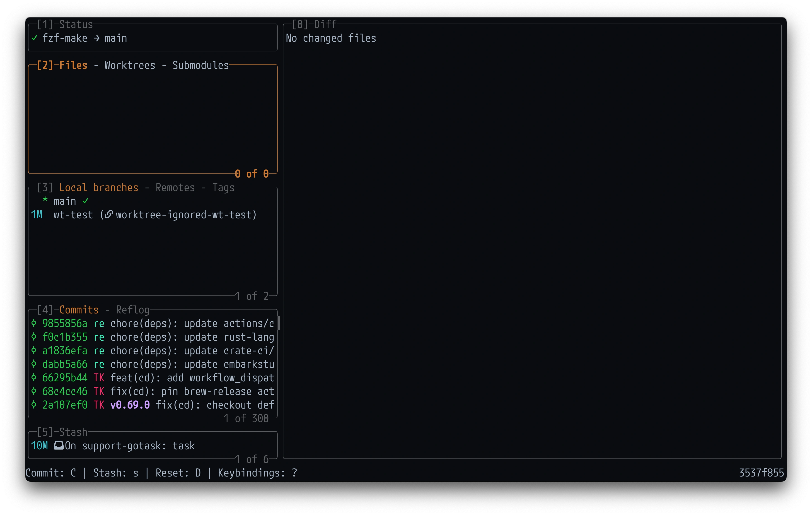Select commit hash 68c4cc46
812x515 pixels.
coord(64,391)
